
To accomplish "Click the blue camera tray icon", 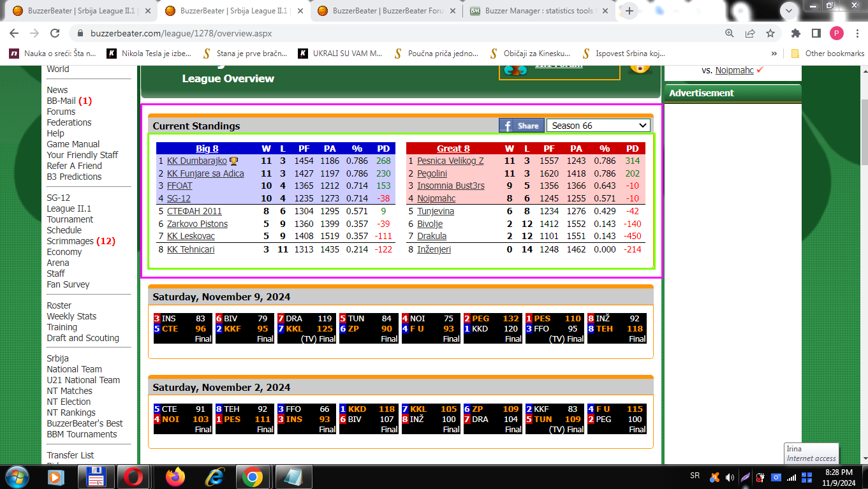I will point(776,477).
